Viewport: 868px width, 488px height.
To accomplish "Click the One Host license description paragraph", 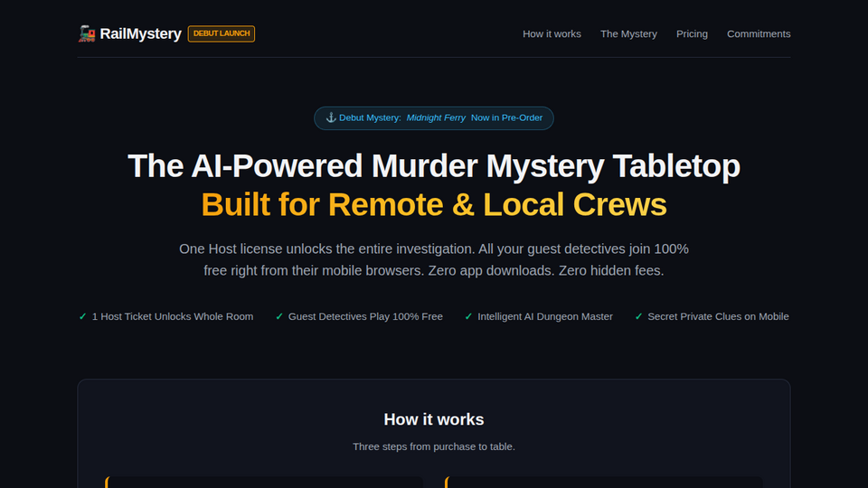I will click(434, 259).
